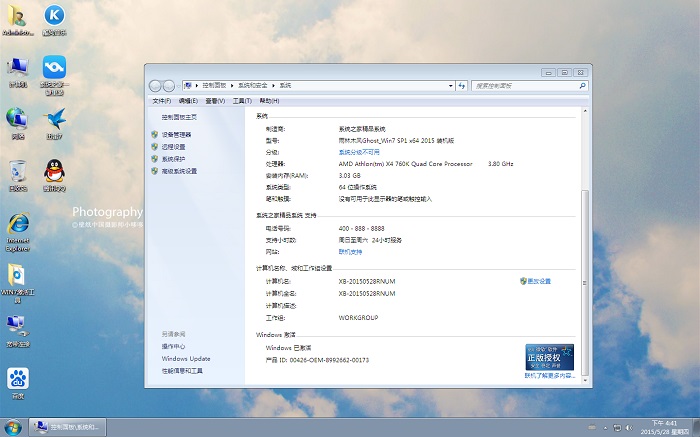Open the Computer desktop icon
Screen dimensions: 700x437
(18, 72)
